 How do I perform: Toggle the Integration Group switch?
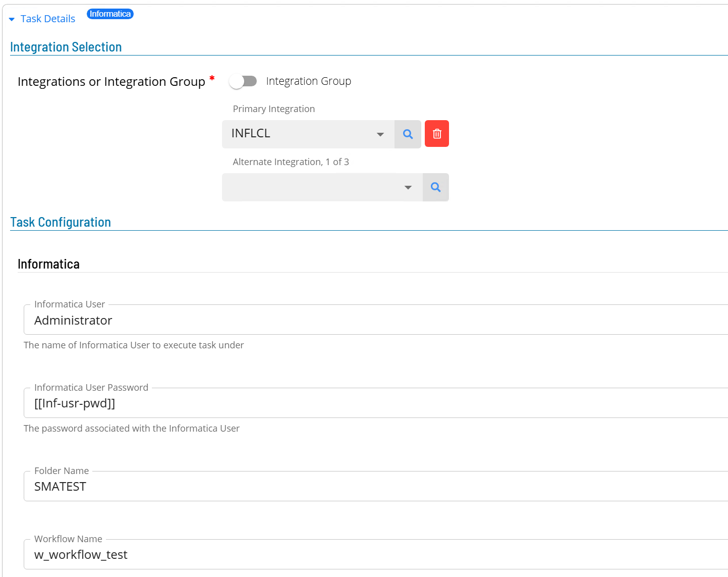pyautogui.click(x=243, y=81)
